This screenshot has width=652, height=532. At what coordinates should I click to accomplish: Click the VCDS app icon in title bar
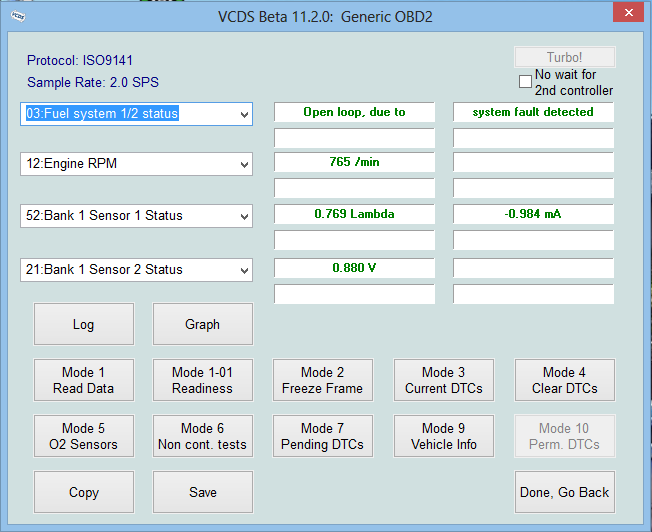tap(18, 16)
